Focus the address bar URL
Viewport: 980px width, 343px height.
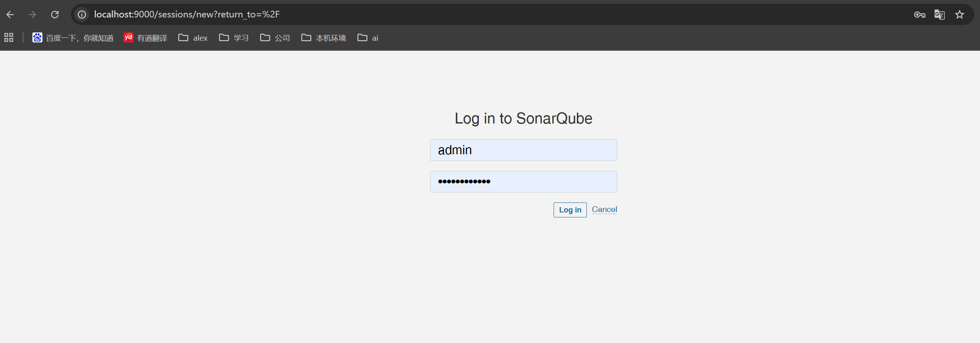(187, 15)
